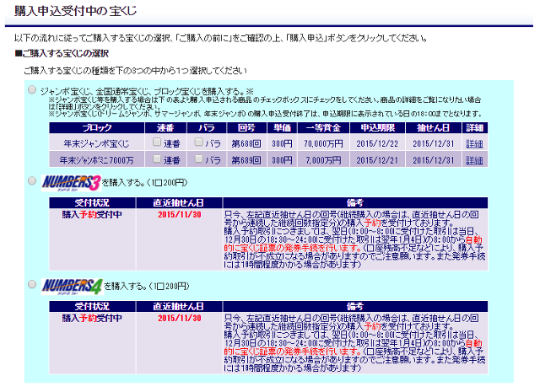Viewport: 540px width, 392px height.
Task: Click the ブロック column header
Action: pyautogui.click(x=97, y=127)
